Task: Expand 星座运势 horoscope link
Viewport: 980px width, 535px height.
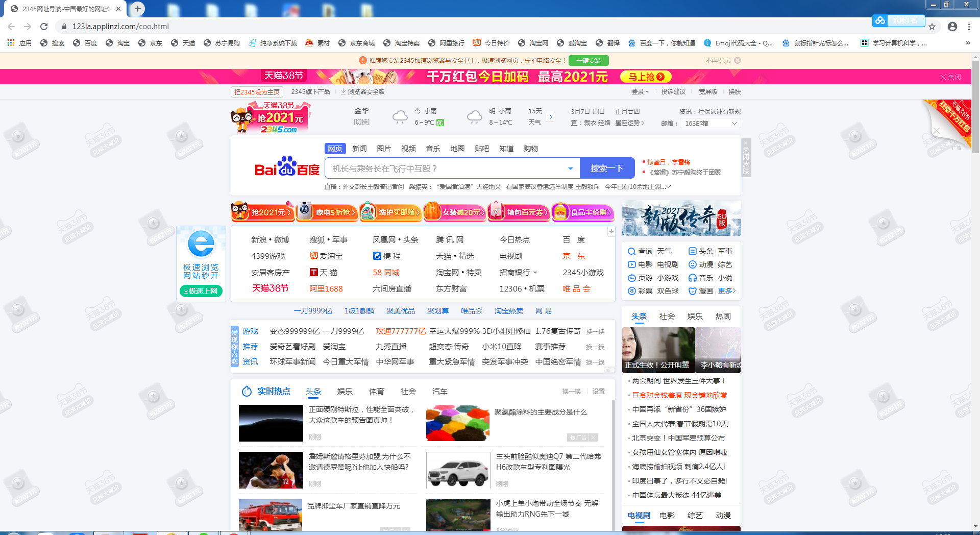Action: (629, 123)
